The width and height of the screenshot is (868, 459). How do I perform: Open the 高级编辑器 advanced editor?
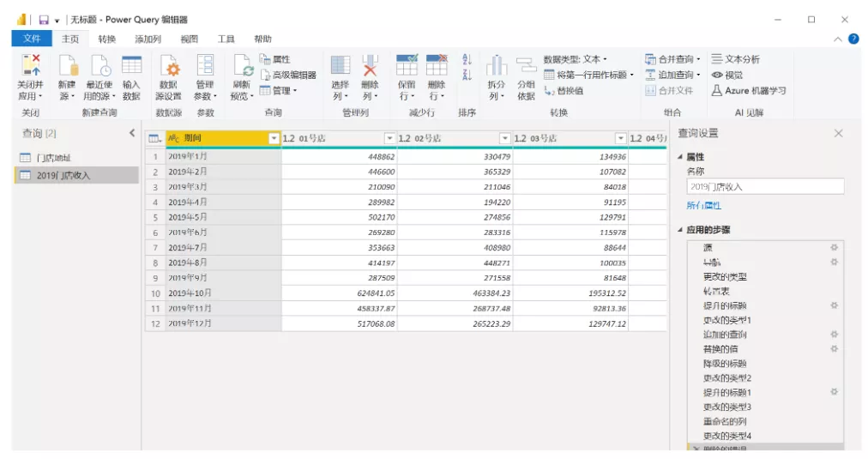coord(288,75)
